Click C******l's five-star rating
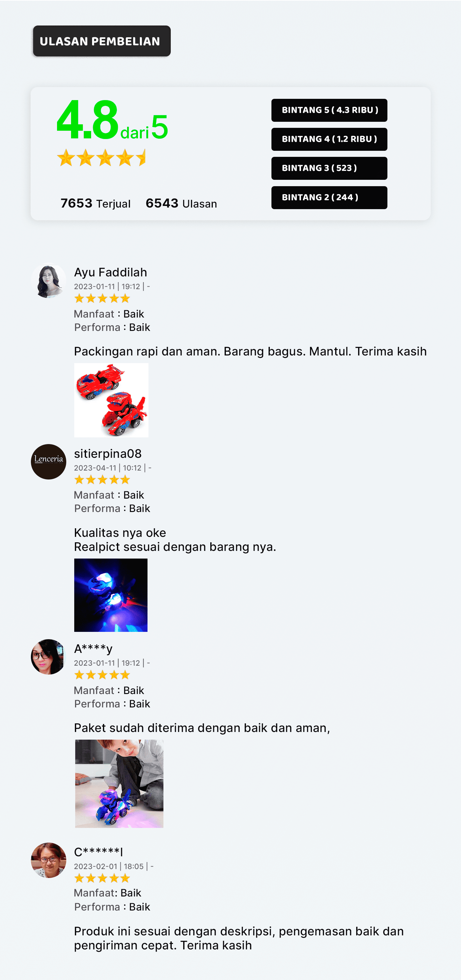This screenshot has width=461, height=980. click(x=102, y=878)
